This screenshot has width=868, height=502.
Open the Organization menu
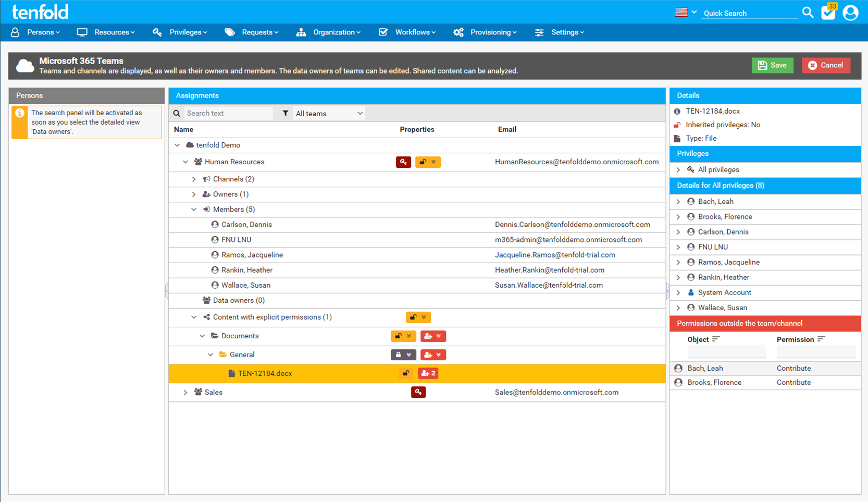pyautogui.click(x=329, y=32)
